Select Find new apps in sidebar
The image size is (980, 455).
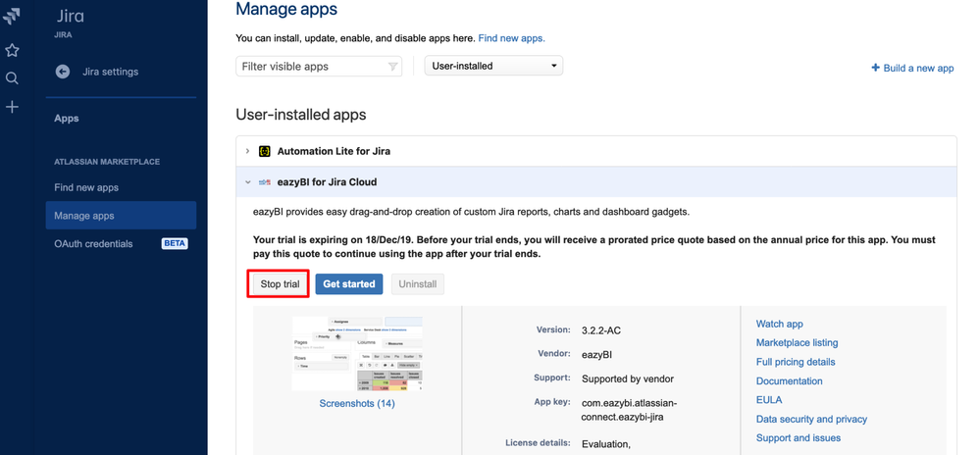coord(86,187)
